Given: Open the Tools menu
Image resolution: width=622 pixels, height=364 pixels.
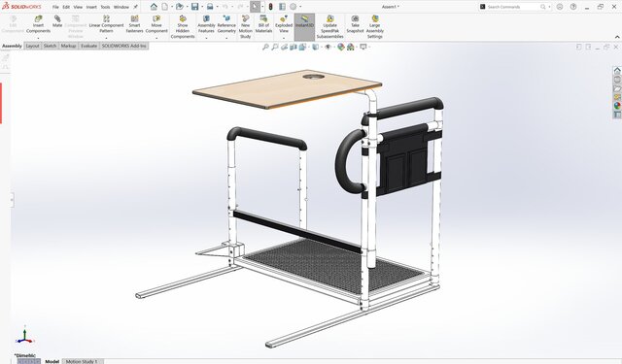Looking at the screenshot, I should [x=105, y=7].
